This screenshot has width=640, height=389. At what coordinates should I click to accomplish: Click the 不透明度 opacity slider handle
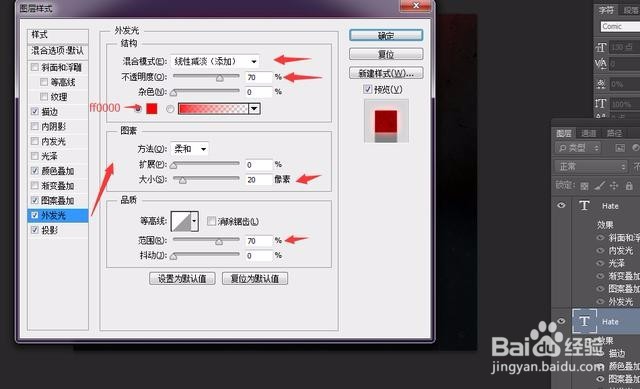(220, 78)
